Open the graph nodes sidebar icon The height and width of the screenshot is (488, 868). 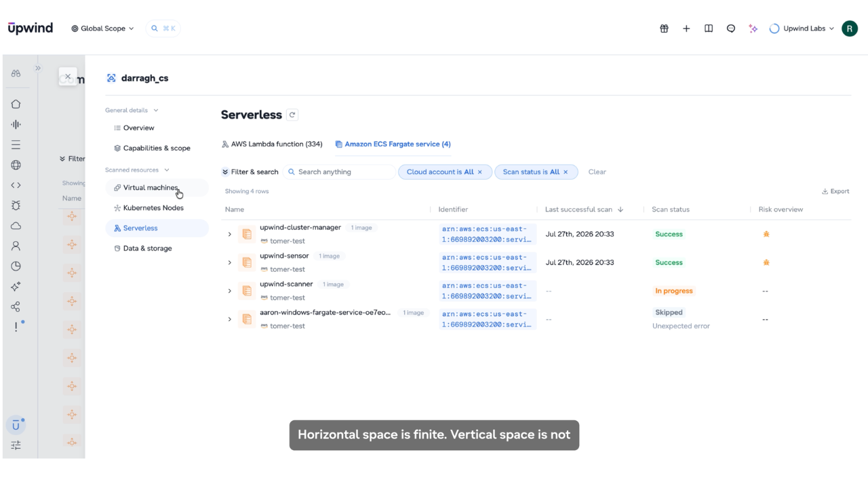[16, 307]
